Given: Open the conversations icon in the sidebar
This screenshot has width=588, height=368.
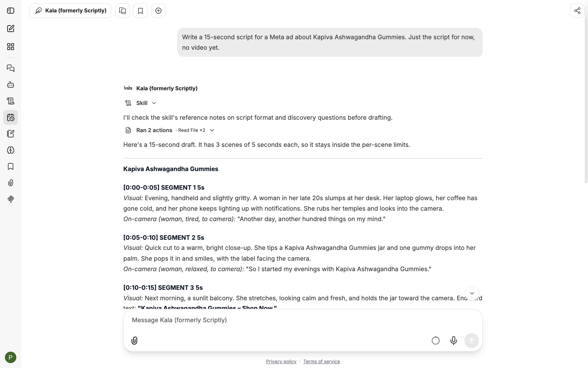Looking at the screenshot, I should (10, 68).
